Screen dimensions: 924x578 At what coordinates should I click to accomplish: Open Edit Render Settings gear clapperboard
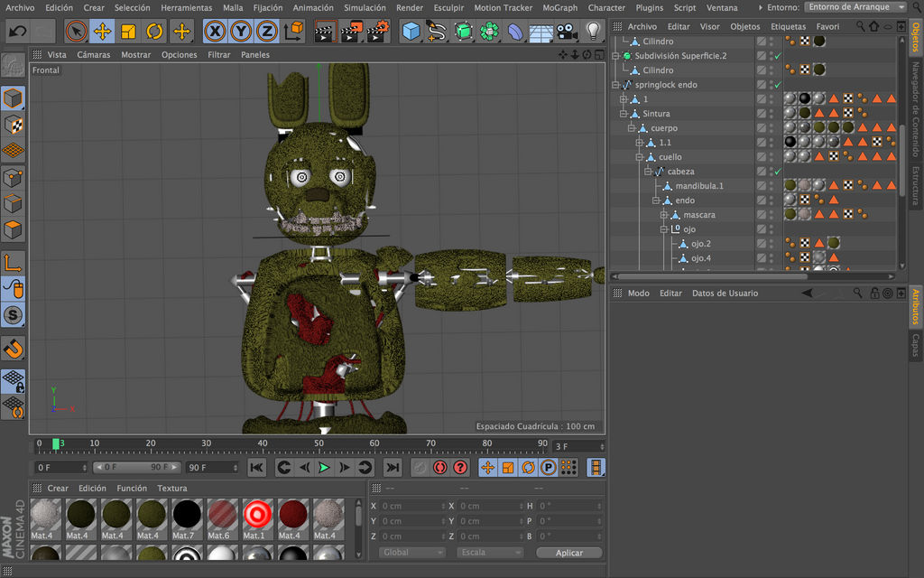click(x=378, y=32)
